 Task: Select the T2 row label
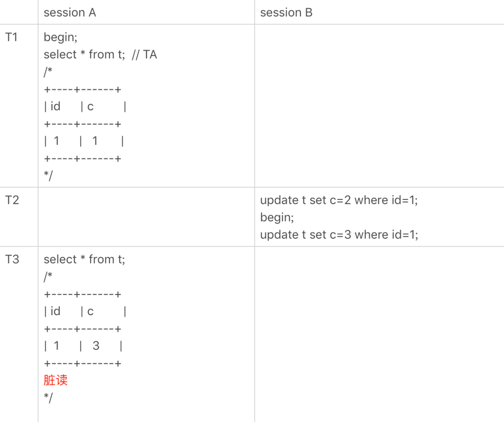tap(12, 200)
